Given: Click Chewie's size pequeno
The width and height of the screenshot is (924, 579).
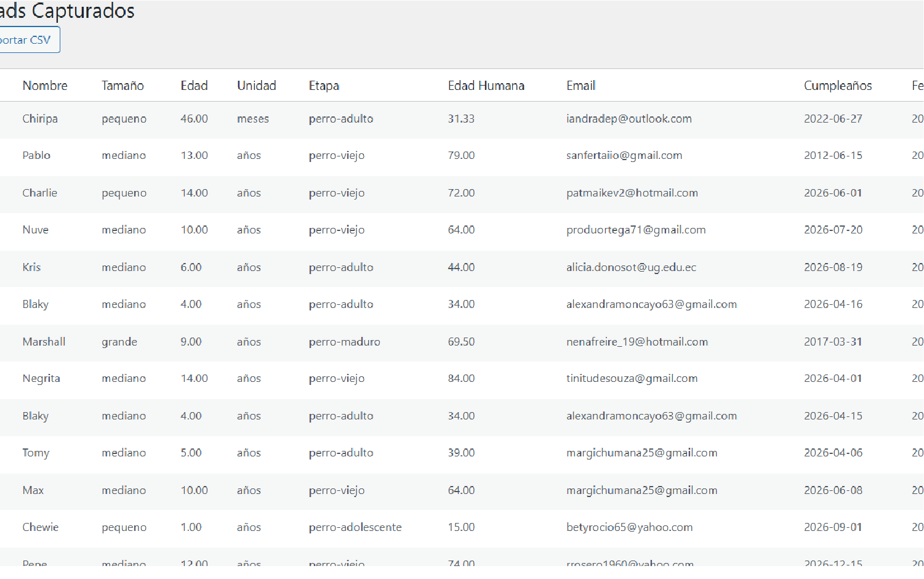Looking at the screenshot, I should tap(124, 527).
